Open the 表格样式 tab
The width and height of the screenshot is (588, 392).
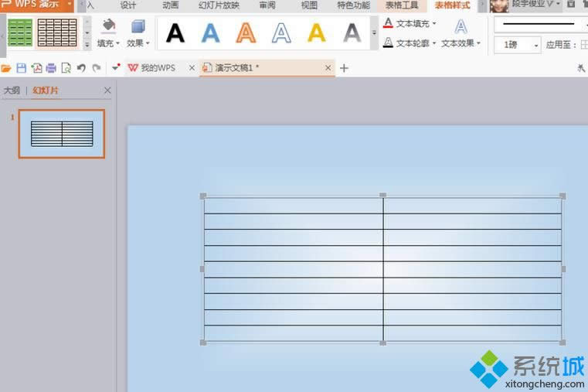(x=452, y=5)
